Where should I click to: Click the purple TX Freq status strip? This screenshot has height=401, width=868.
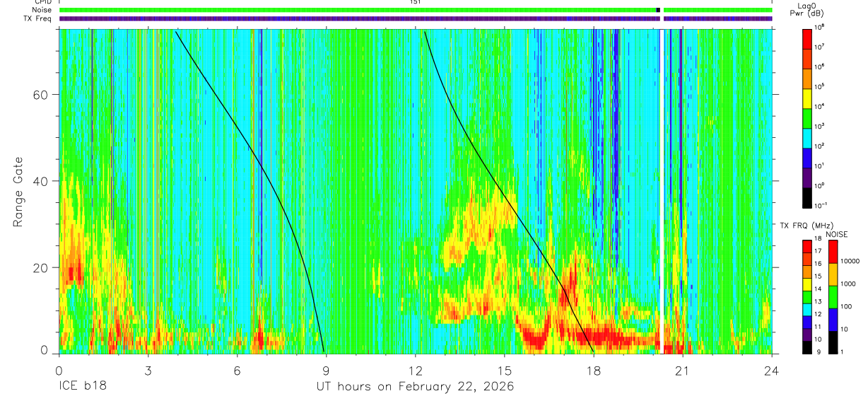point(416,18)
